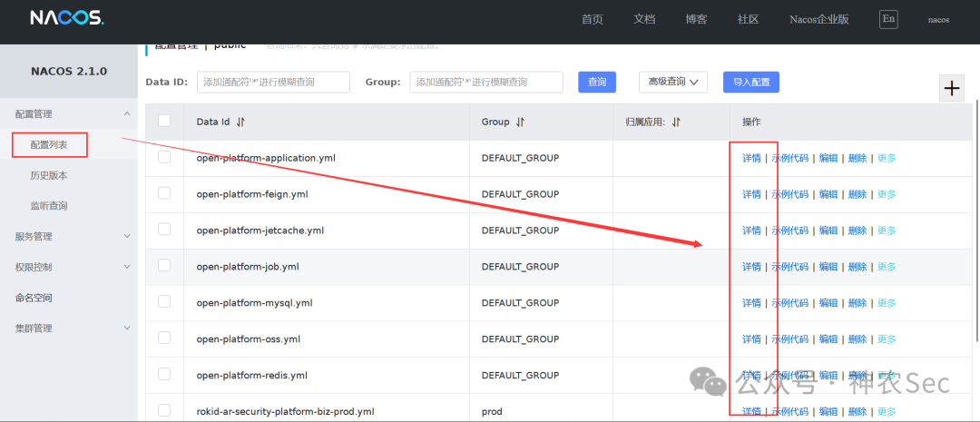
Task: Check the box for open-platform-redis.yml
Action: [x=164, y=374]
